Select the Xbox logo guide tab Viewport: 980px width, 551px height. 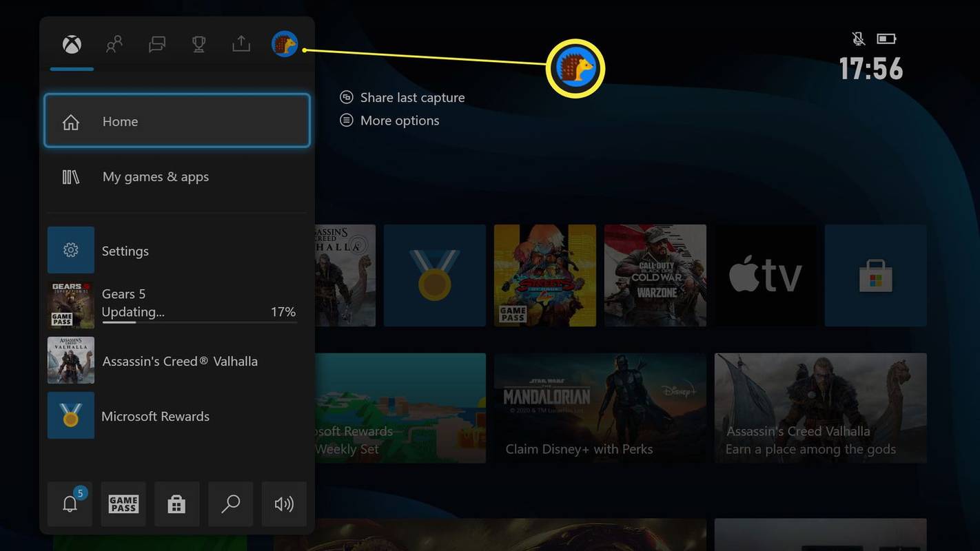(x=72, y=45)
